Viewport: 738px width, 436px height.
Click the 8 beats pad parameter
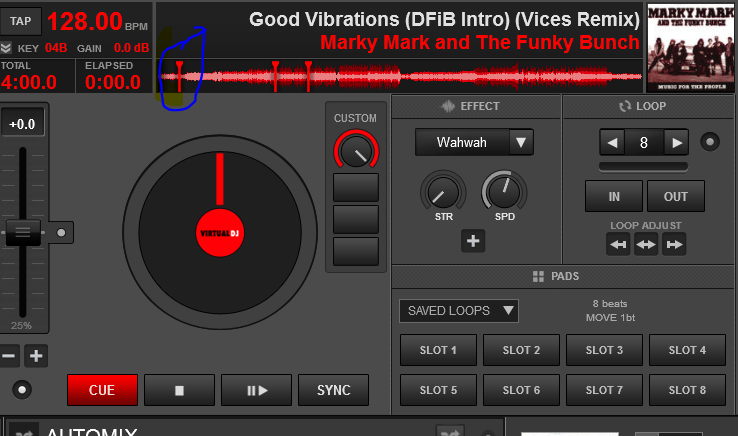pos(610,304)
